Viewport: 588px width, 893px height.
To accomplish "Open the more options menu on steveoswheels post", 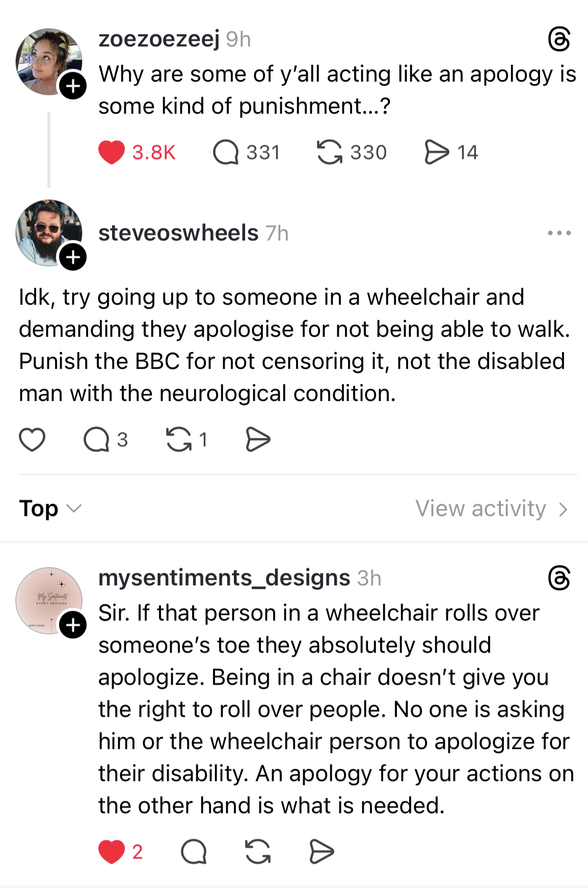I will [559, 233].
